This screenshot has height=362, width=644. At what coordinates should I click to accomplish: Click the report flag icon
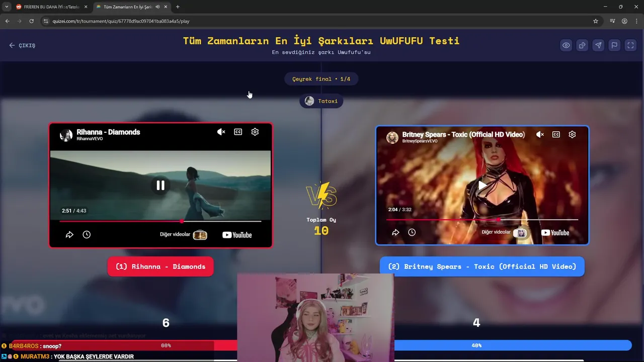tap(614, 45)
